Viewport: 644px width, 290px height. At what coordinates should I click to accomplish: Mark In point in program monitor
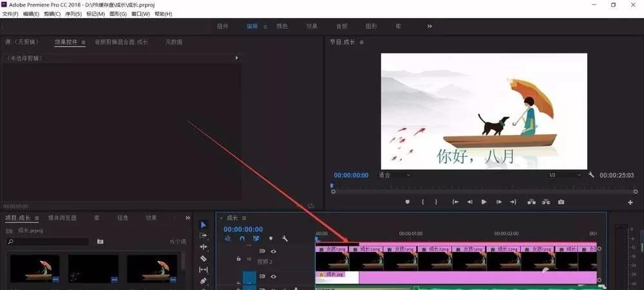422,202
